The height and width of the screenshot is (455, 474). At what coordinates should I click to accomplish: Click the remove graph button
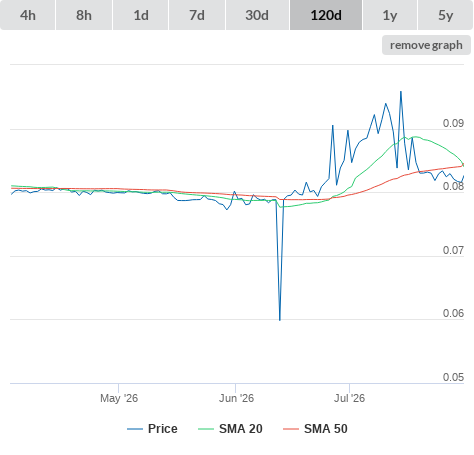click(x=426, y=45)
